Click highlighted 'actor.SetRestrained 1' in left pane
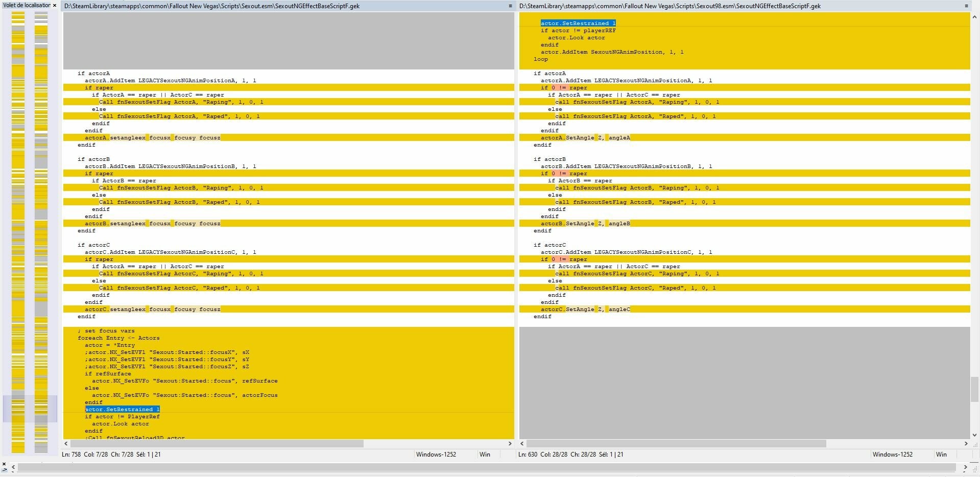This screenshot has height=477, width=980. [123, 409]
